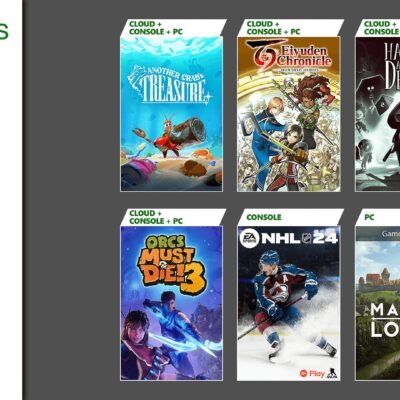Viewport: 400px width, 400px height.
Task: Click the NHL shield logo beside 24
Action: (x=306, y=238)
